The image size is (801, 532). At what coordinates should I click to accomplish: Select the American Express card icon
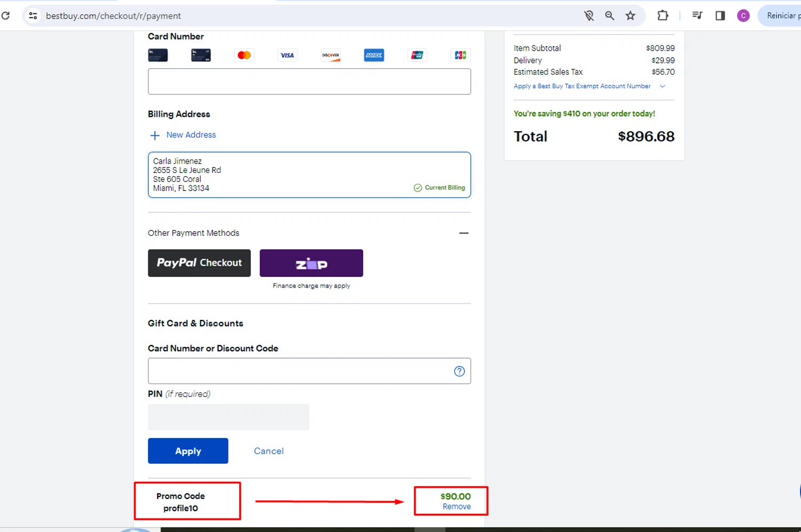point(374,55)
